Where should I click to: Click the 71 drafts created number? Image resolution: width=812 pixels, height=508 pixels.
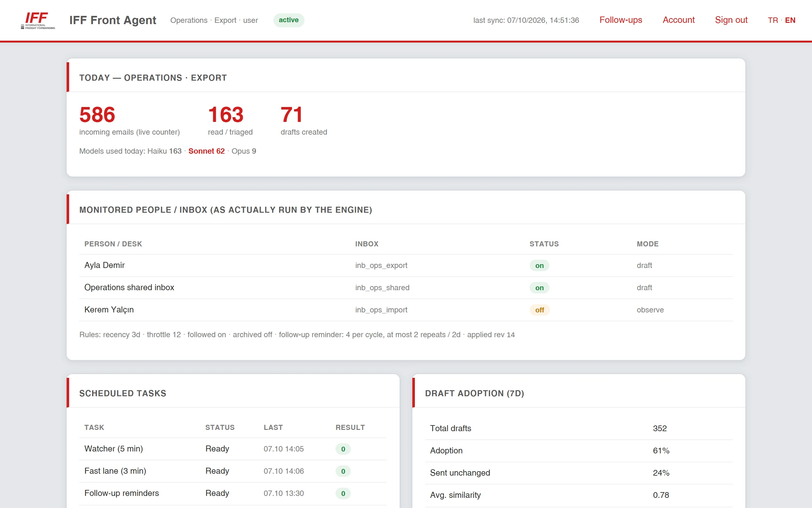point(291,115)
